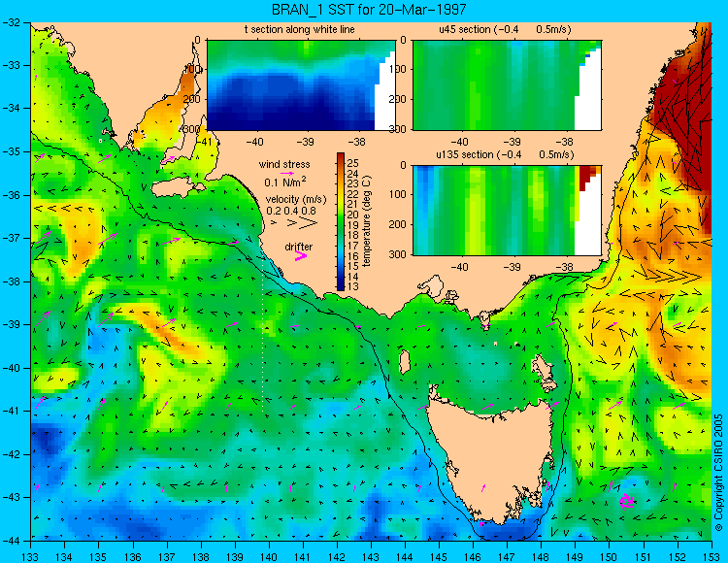The width and height of the screenshot is (728, 563).
Task: Click Kangaroo Island on the map
Action: (x=176, y=188)
